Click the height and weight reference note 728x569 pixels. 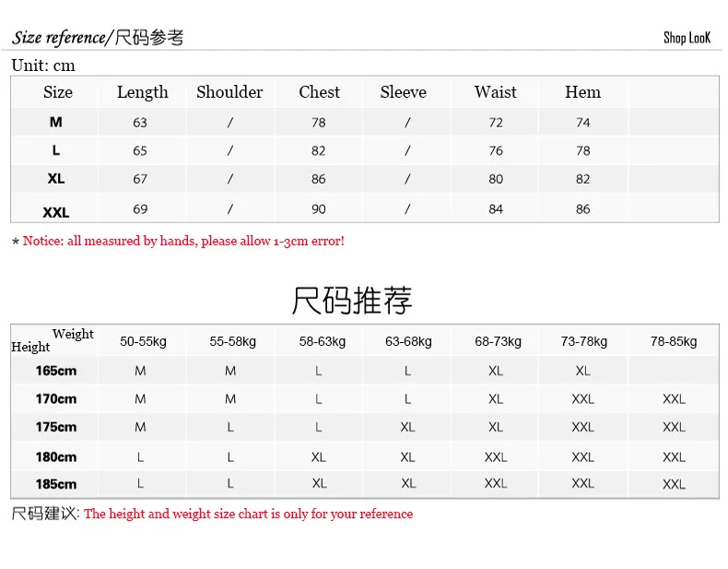249,514
